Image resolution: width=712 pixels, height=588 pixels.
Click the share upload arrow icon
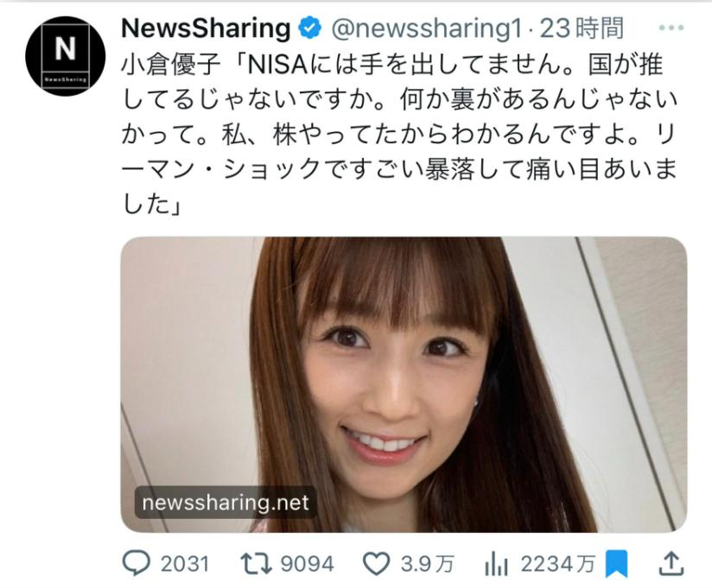671,564
